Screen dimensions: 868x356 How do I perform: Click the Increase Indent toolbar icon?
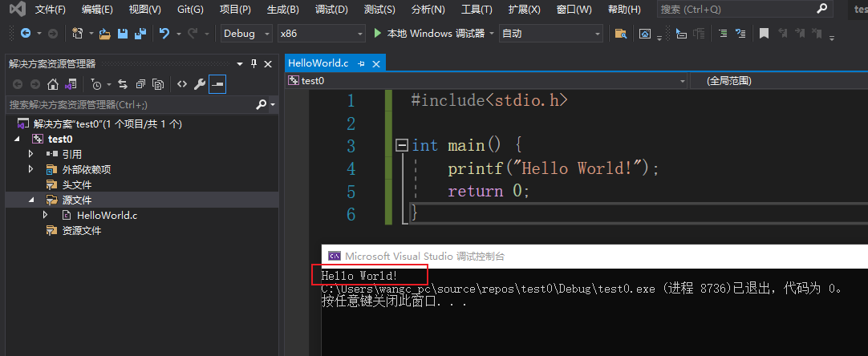coord(723,34)
